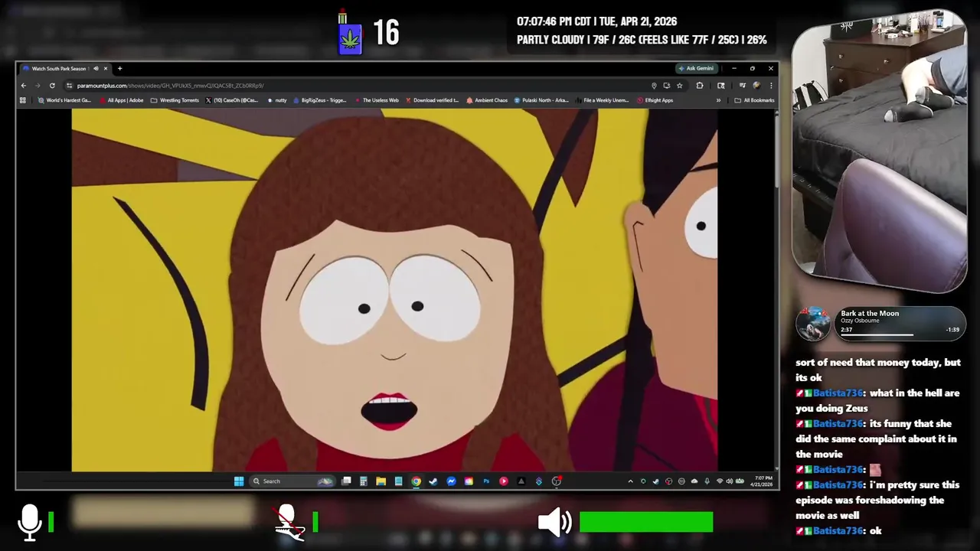Click the browser Forward arrow
The image size is (980, 551).
coord(38,86)
